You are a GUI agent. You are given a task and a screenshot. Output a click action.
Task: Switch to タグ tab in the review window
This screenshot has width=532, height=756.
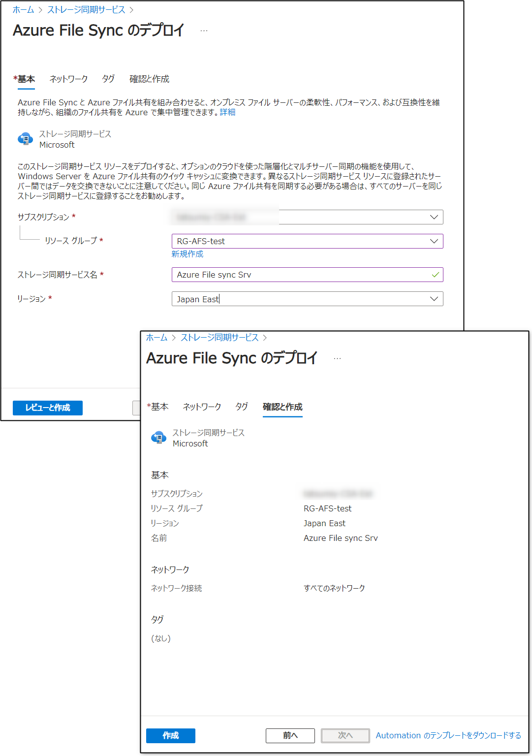242,407
